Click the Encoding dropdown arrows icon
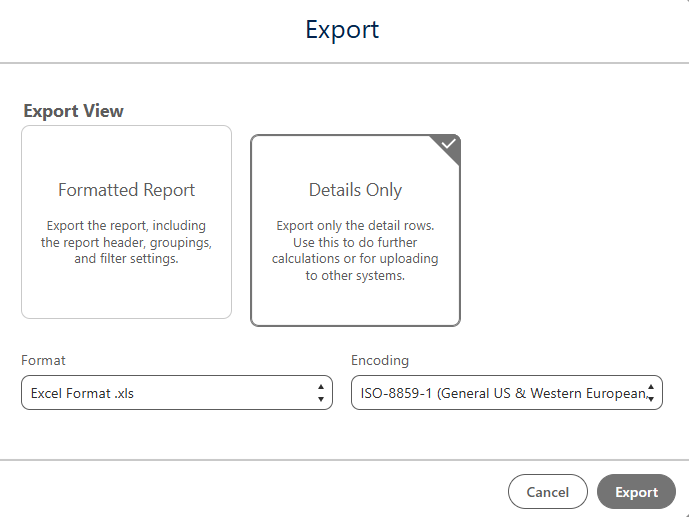The height and width of the screenshot is (517, 689). pos(651,393)
